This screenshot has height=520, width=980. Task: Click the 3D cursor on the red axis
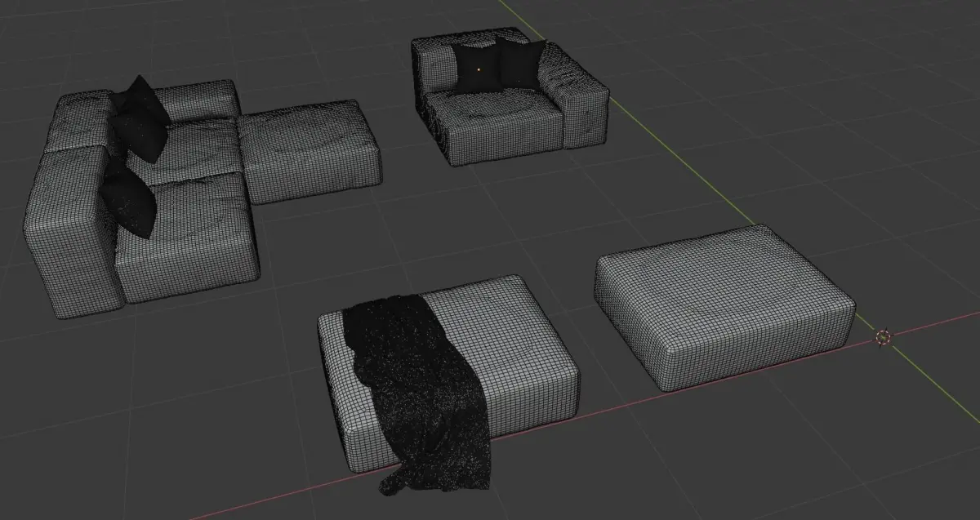tap(884, 337)
